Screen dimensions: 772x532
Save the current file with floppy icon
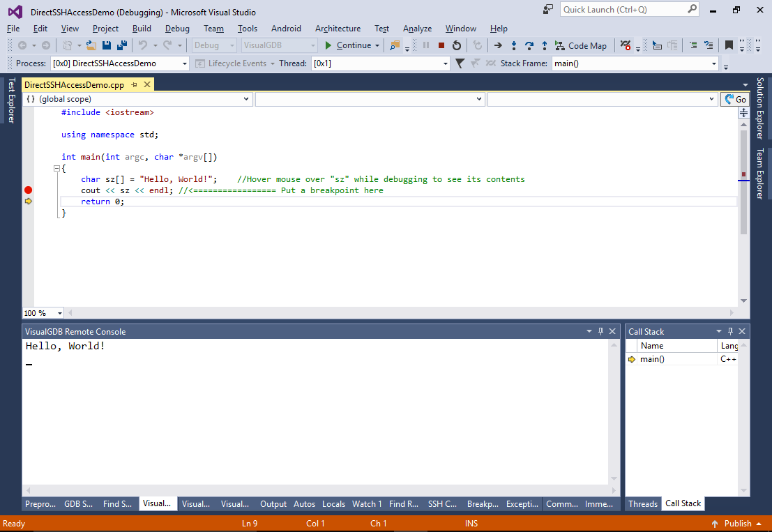pos(106,45)
